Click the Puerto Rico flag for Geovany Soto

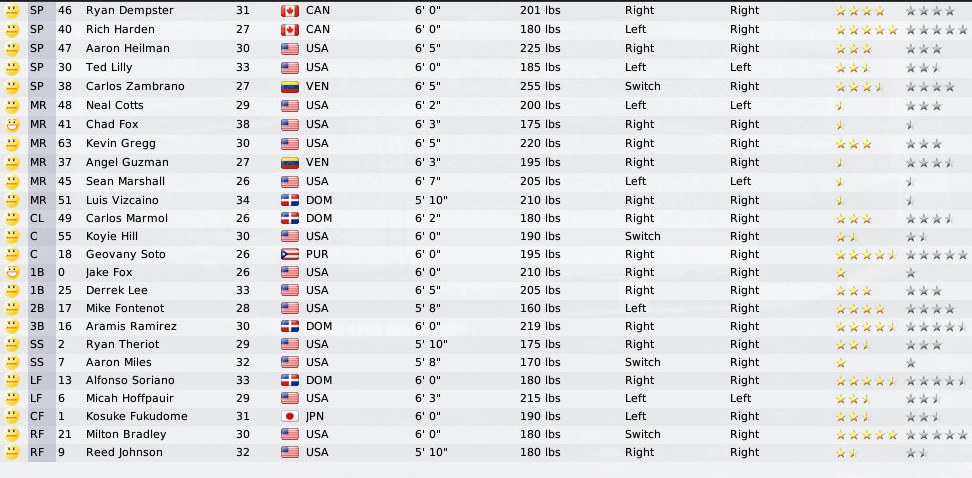pos(290,255)
